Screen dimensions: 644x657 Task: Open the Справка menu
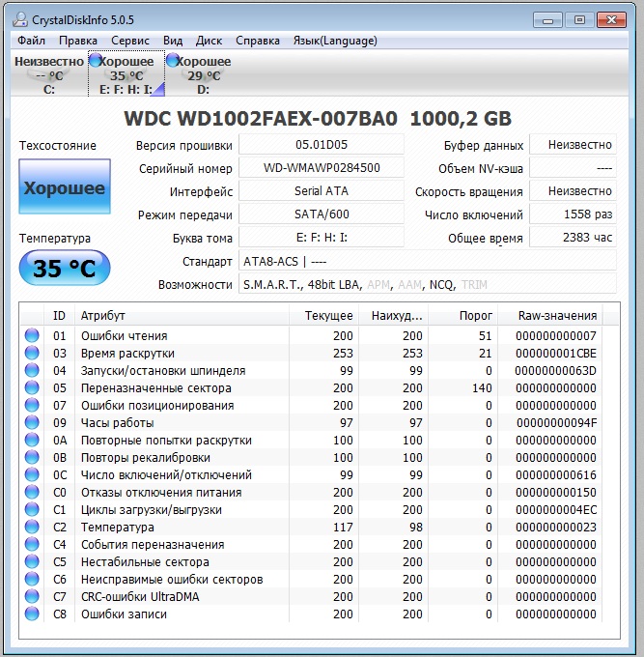click(x=258, y=41)
